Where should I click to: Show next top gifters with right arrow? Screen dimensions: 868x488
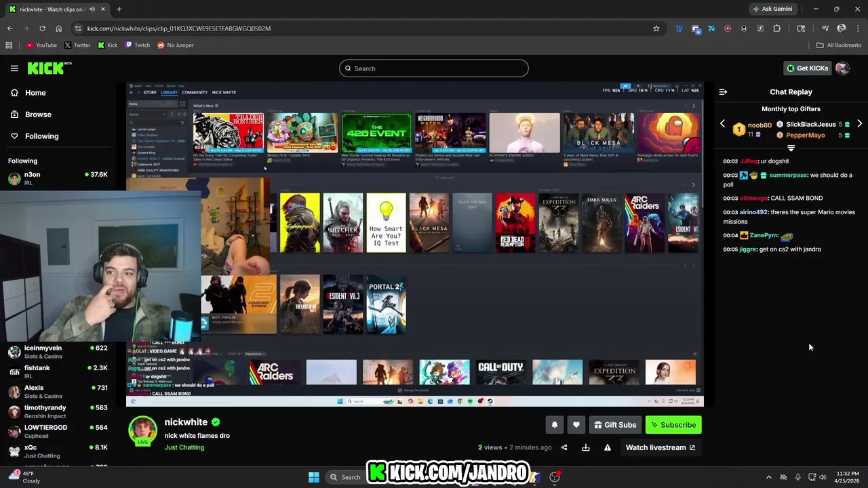click(859, 124)
